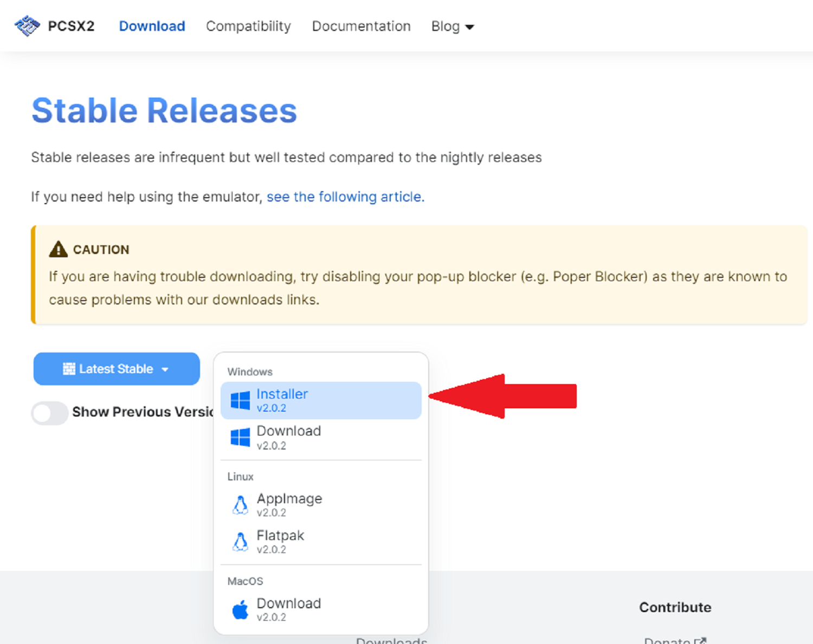Image resolution: width=813 pixels, height=644 pixels.
Task: Click the Windows logo beside Download v2.0.2
Action: 240,438
